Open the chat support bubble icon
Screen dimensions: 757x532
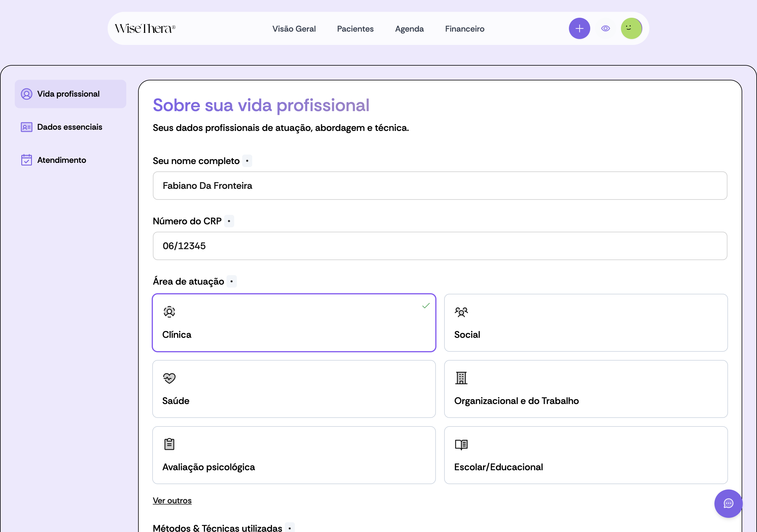pyautogui.click(x=728, y=503)
